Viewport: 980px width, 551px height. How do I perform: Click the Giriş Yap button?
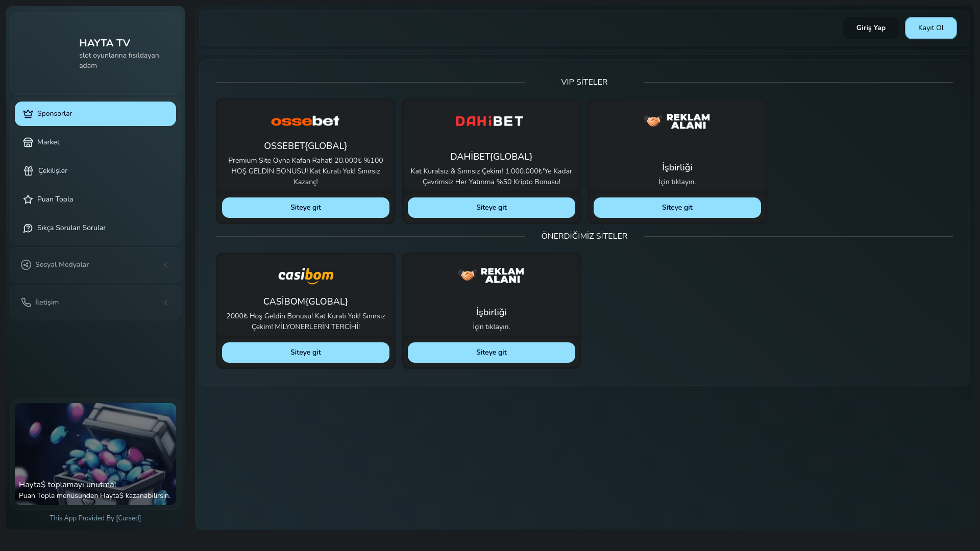[x=871, y=28]
